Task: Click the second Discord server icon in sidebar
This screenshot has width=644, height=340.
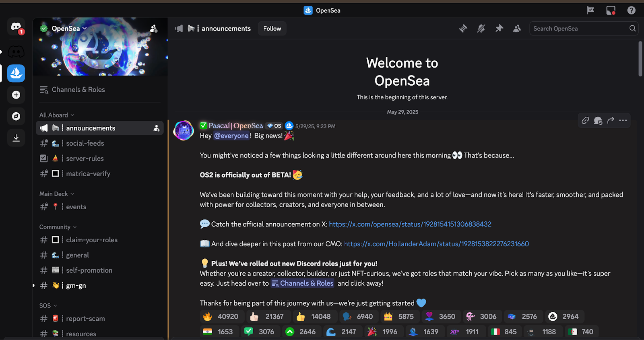Action: 16,52
